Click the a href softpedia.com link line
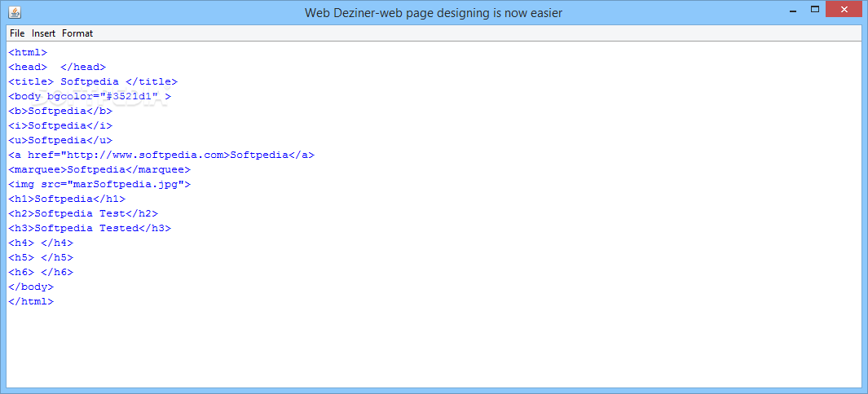 (x=161, y=155)
